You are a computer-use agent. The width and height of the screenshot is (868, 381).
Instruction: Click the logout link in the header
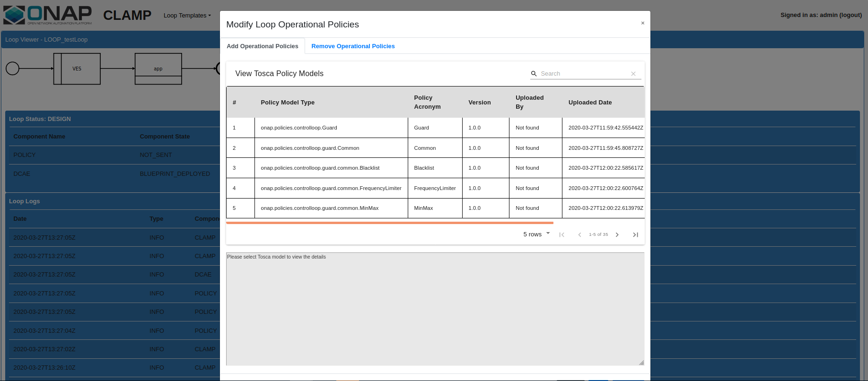click(850, 15)
